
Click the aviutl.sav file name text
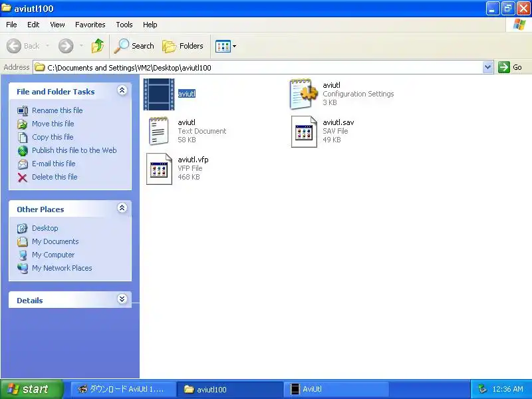(x=338, y=122)
